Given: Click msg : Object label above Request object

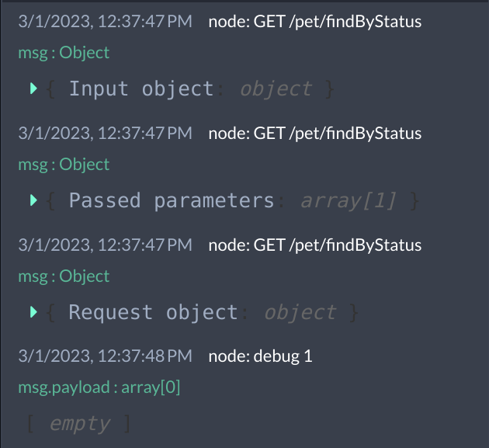Looking at the screenshot, I should pyautogui.click(x=64, y=276).
